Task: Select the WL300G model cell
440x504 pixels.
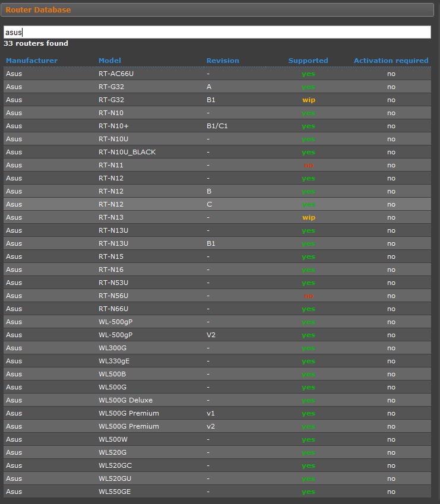Action: (112, 348)
